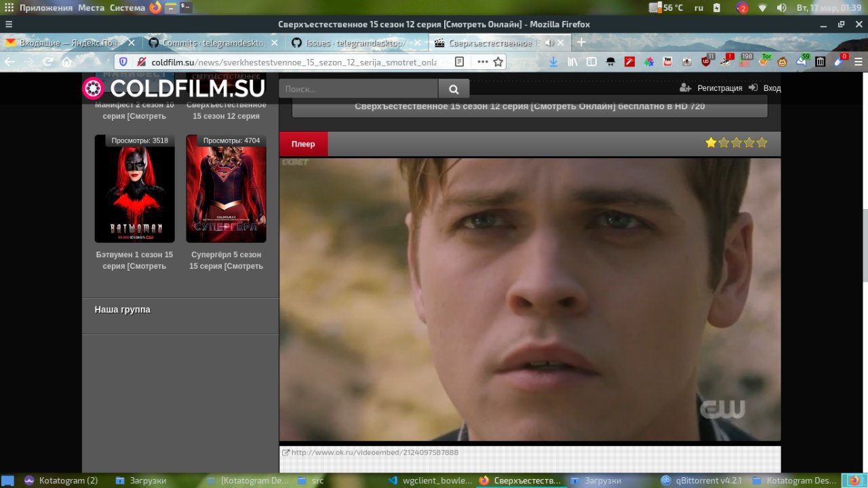Viewport: 868px width, 488px height.
Task: Click the uBlock Origin extension icon
Action: 706,61
